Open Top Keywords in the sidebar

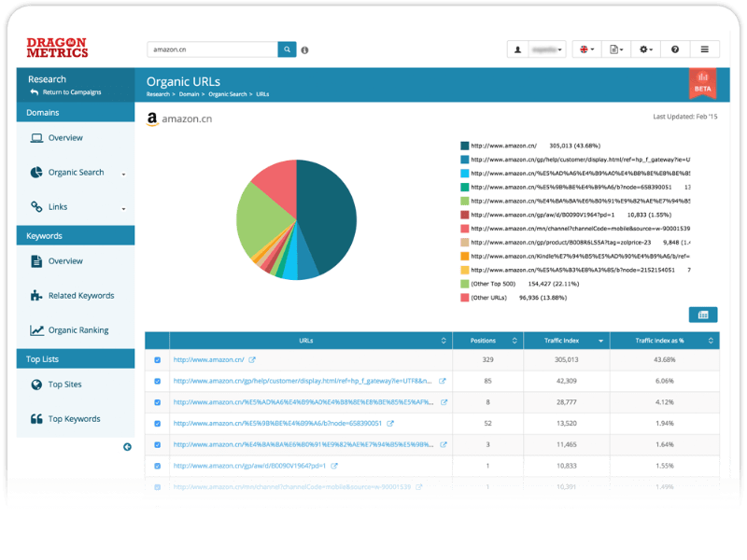pos(74,419)
